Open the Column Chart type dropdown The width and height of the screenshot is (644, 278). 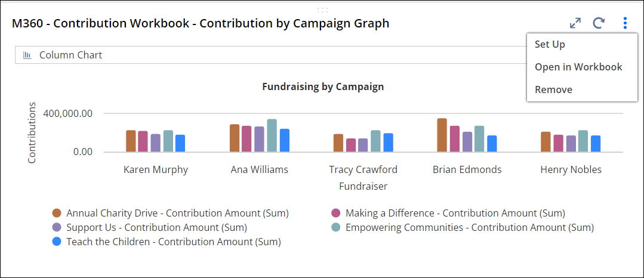269,55
